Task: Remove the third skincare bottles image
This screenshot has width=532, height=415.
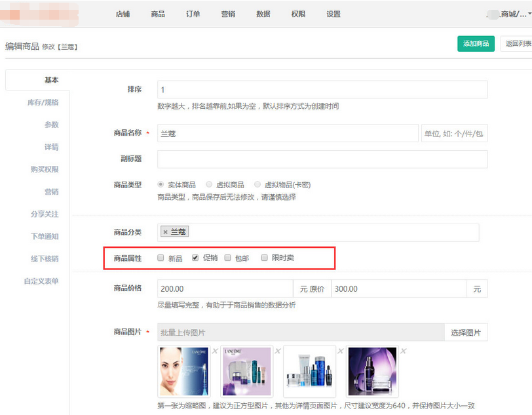Action: click(x=341, y=351)
